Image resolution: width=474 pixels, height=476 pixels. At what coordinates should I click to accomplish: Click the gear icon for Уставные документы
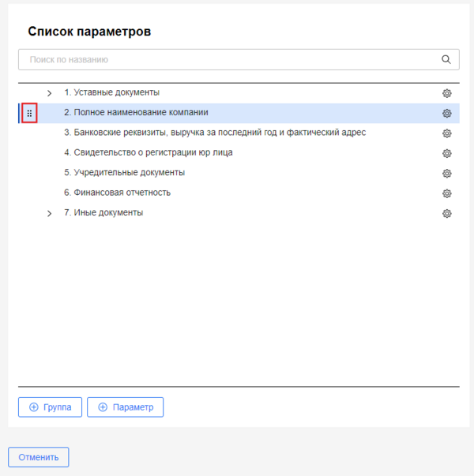tap(446, 93)
